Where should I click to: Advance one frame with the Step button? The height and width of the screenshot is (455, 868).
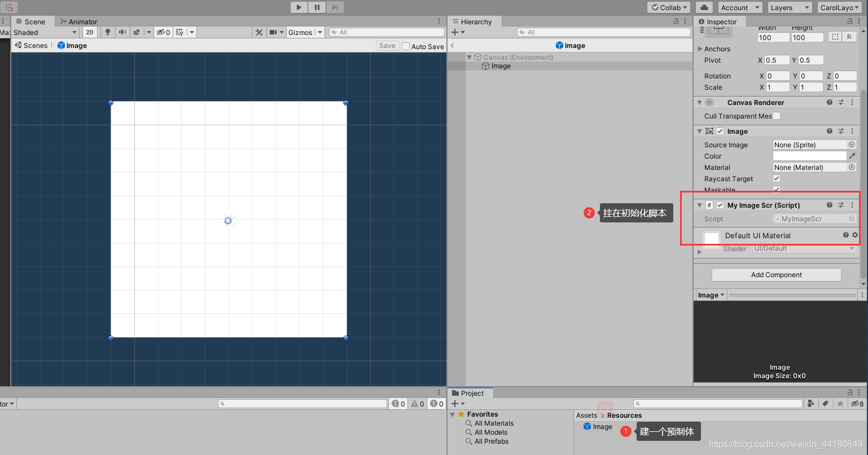tap(335, 7)
